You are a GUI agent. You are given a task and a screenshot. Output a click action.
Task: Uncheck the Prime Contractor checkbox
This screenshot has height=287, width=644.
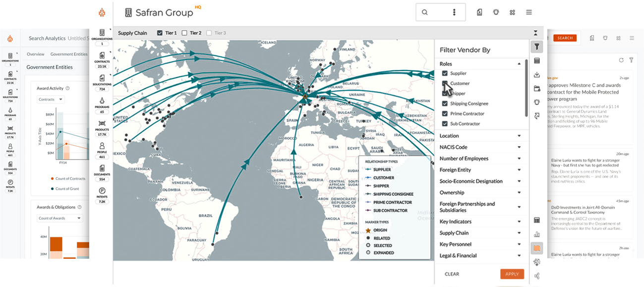click(x=445, y=114)
